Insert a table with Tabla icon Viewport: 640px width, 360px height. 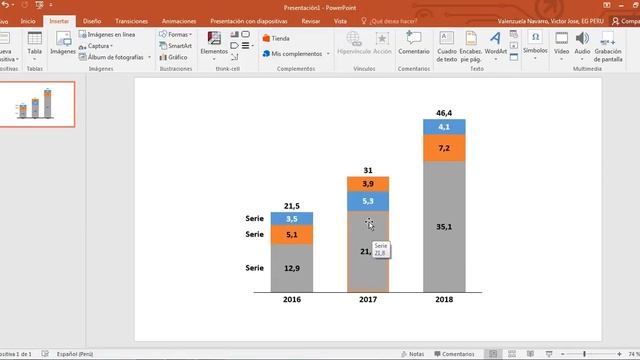35,39
